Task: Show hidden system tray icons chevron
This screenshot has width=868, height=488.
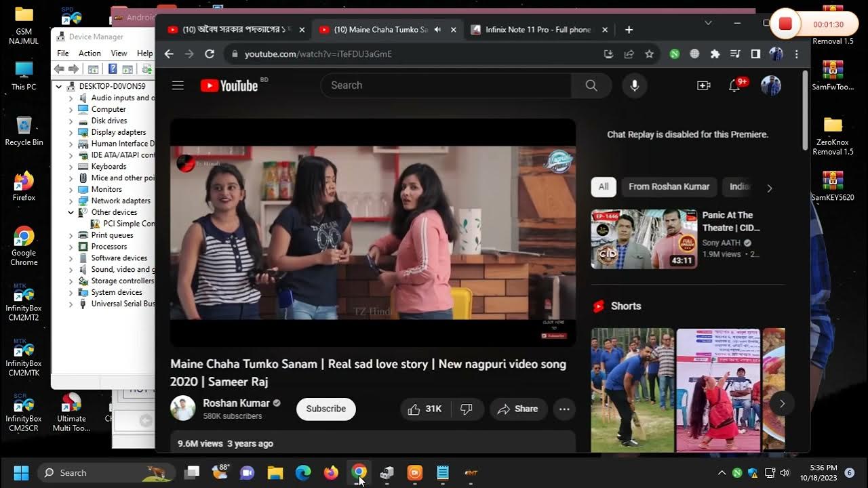Action: coord(722,472)
